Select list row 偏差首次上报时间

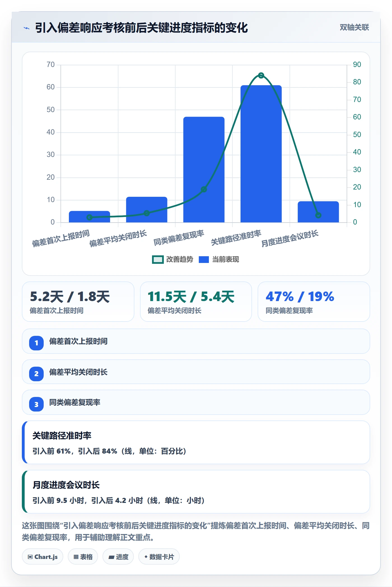[196, 341]
